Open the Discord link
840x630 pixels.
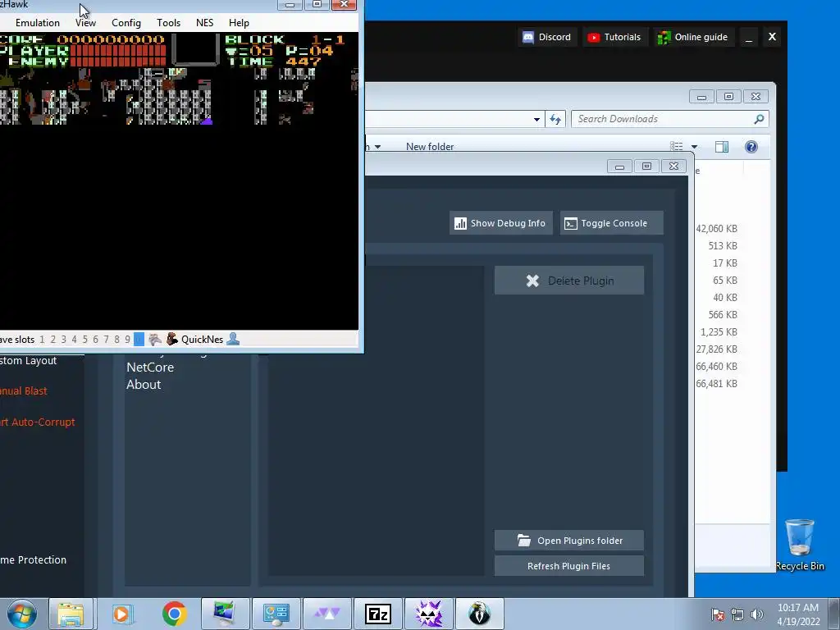(547, 37)
